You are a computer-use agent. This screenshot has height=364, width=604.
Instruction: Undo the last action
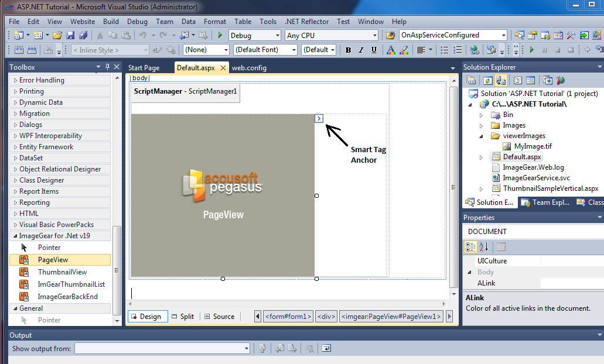143,35
